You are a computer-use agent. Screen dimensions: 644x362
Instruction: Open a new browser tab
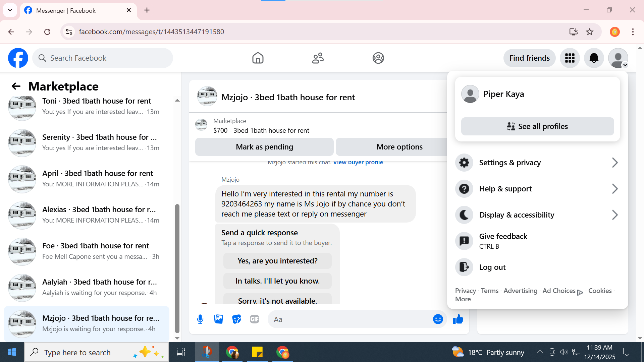click(x=147, y=10)
